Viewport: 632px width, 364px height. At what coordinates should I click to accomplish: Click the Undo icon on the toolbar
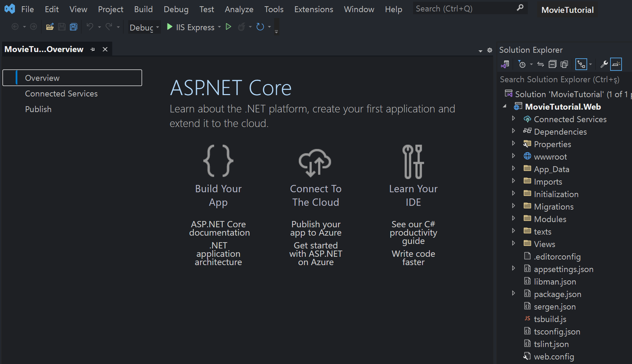coord(90,27)
